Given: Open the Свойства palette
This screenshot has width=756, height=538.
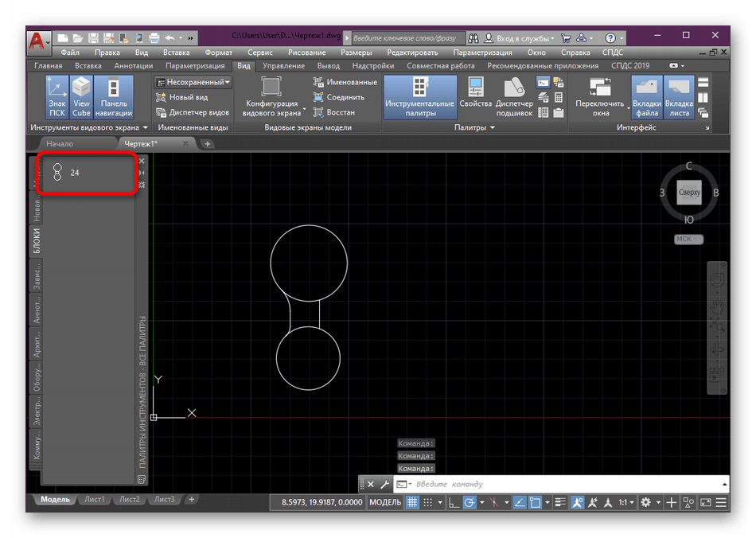Looking at the screenshot, I should point(475,96).
